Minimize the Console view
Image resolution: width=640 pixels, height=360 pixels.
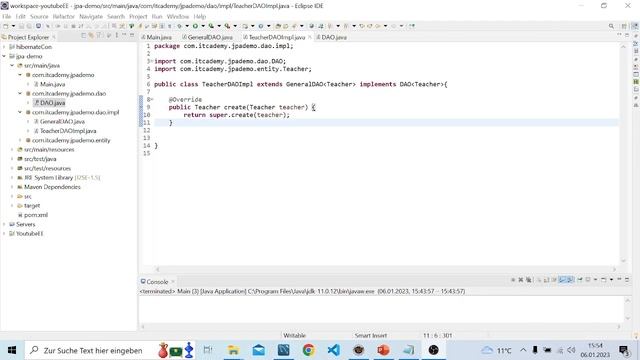[619, 280]
